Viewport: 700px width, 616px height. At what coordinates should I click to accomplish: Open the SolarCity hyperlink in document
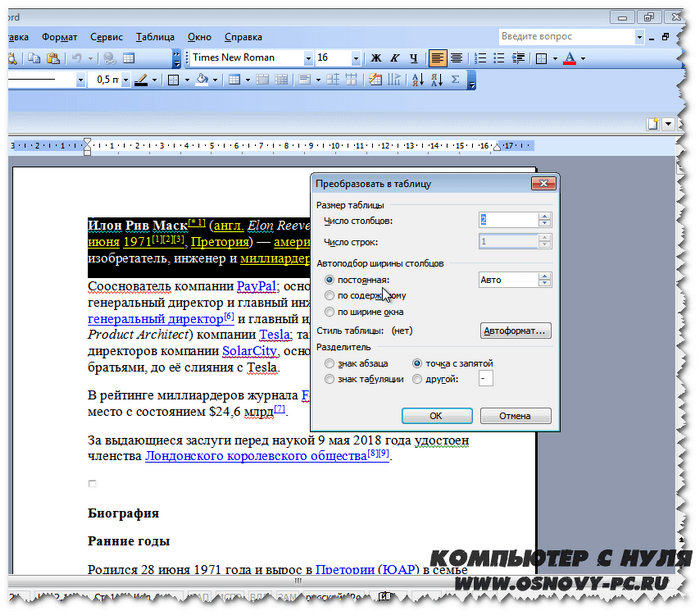[x=250, y=351]
